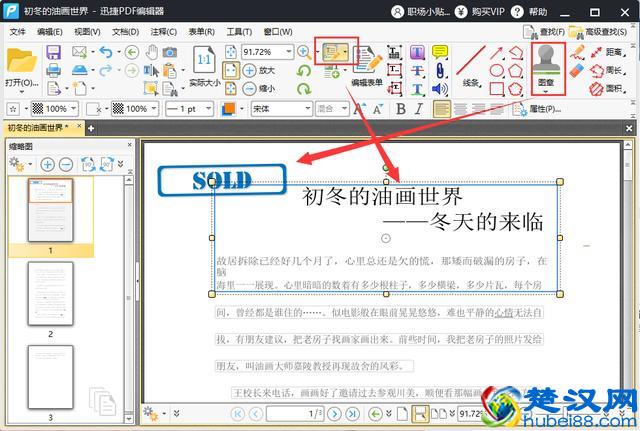The width and height of the screenshot is (640, 431).
Task: Open the 注释(C) menu
Action: 164,32
